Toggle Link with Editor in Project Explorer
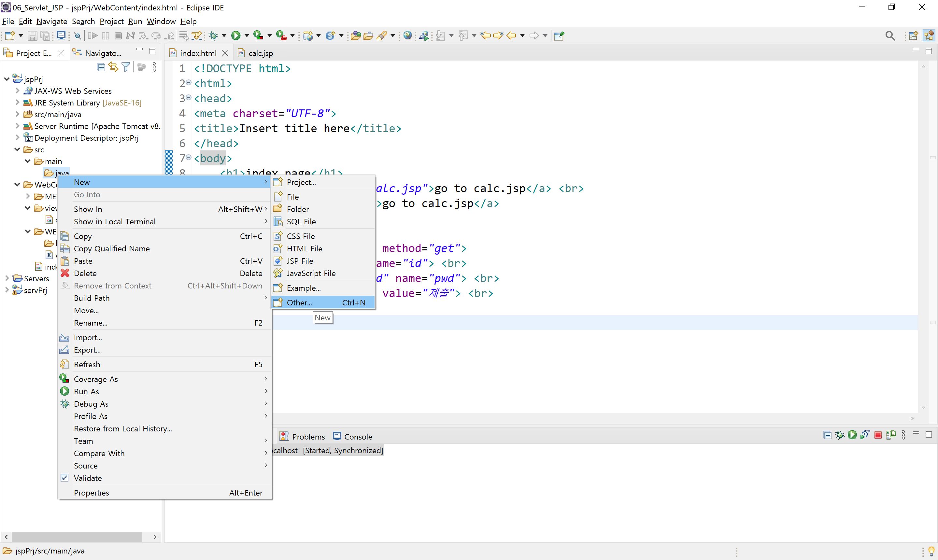 pyautogui.click(x=113, y=67)
